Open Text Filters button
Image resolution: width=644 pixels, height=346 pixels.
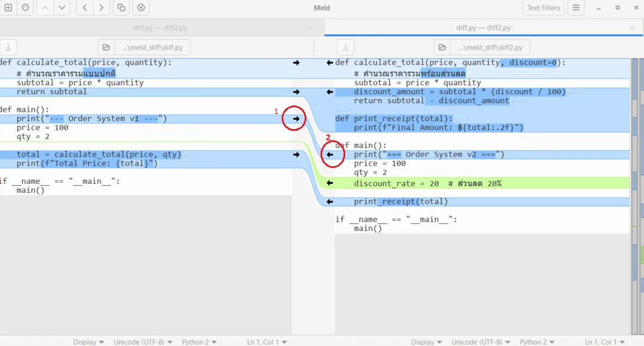click(543, 8)
